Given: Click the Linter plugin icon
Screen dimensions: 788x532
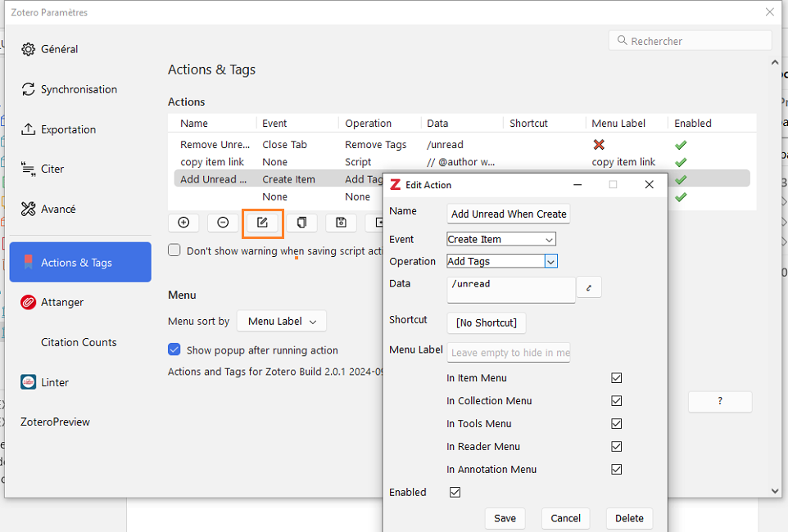Looking at the screenshot, I should (x=28, y=382).
